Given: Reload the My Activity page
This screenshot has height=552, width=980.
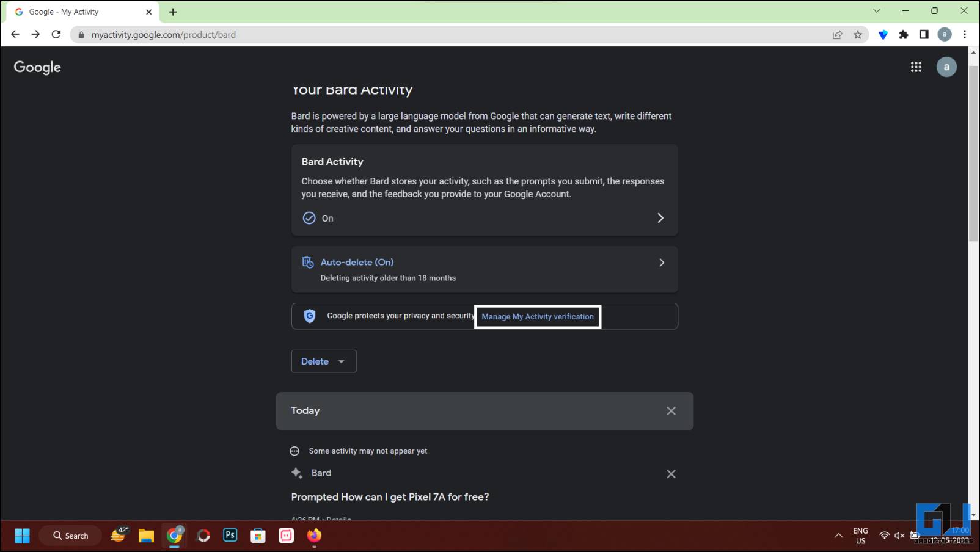Looking at the screenshot, I should tap(56, 34).
